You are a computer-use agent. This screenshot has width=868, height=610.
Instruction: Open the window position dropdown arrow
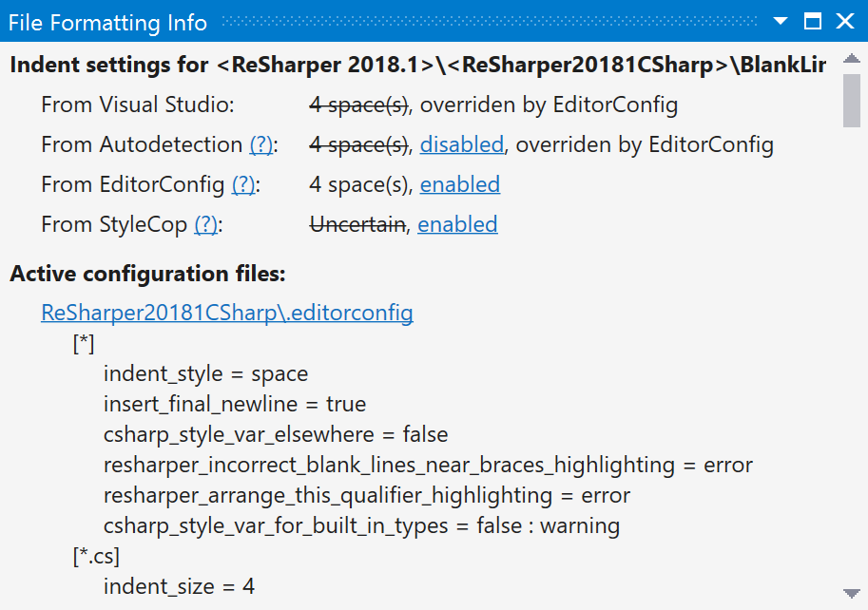[x=780, y=22]
